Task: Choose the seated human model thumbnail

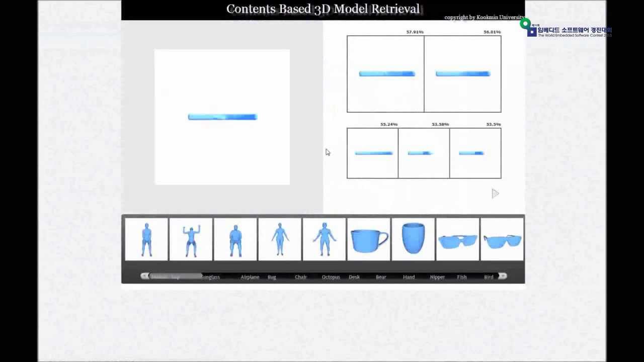Action: click(235, 239)
